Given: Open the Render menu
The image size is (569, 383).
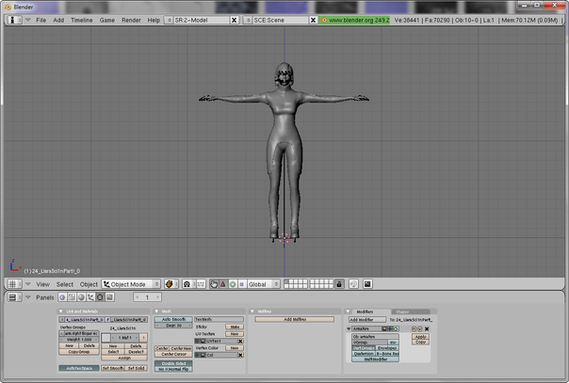Looking at the screenshot, I should tap(131, 20).
